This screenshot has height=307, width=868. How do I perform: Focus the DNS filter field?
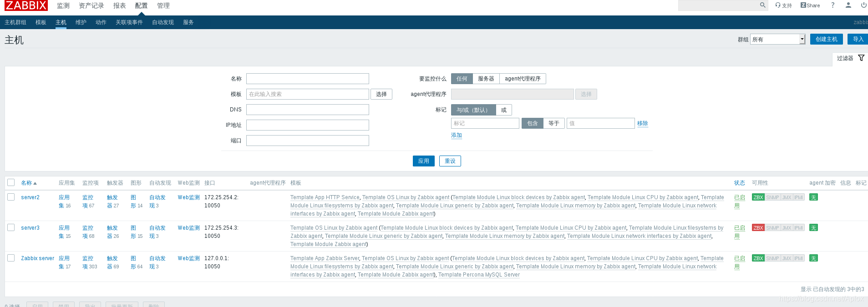(x=308, y=110)
